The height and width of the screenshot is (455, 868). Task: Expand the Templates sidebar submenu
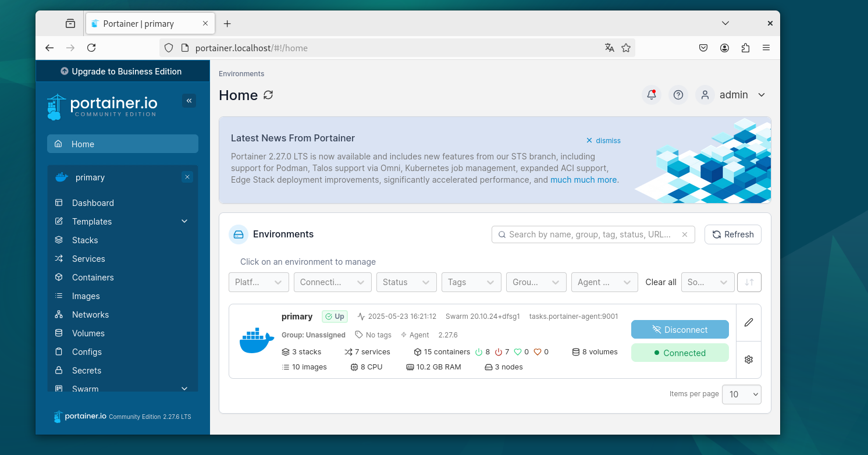pos(184,221)
